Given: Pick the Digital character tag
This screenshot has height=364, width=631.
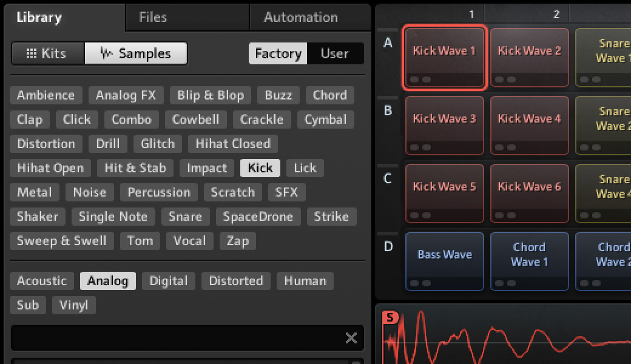Looking at the screenshot, I should (x=169, y=281).
